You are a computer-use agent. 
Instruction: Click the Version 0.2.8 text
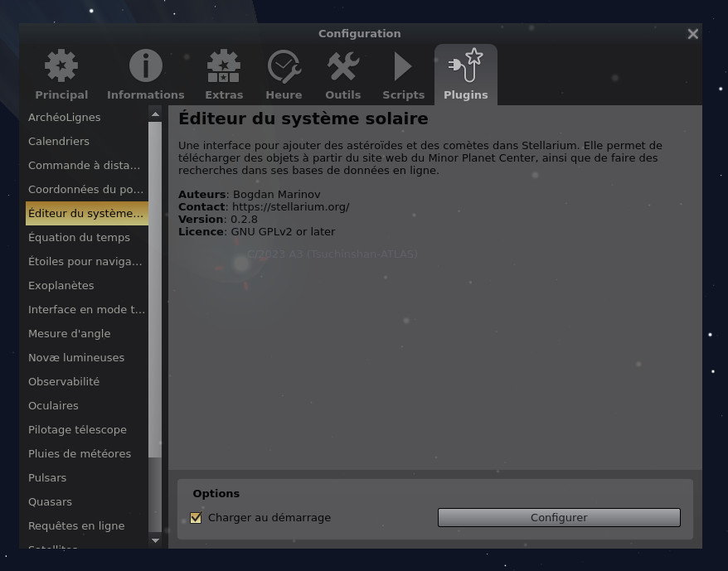pos(218,219)
